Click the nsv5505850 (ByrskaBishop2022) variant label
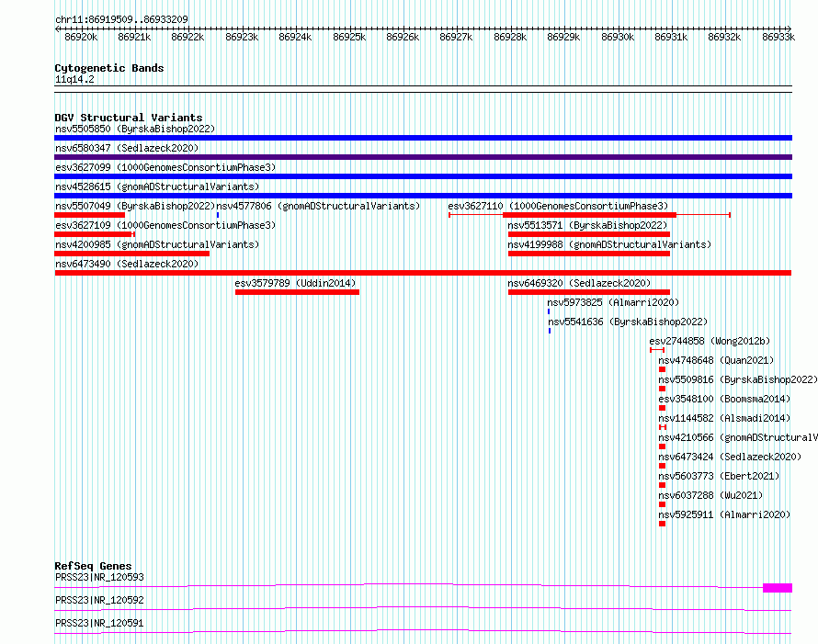 [135, 129]
